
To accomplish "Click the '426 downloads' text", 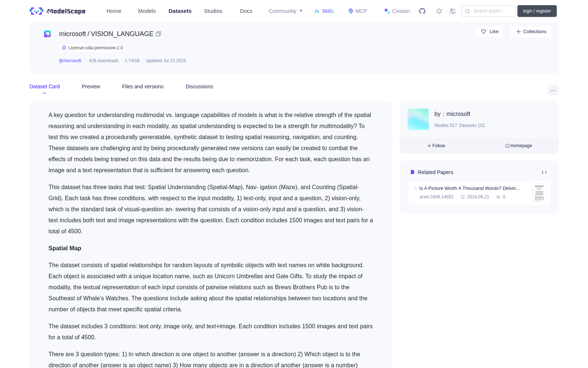I will point(104,61).
